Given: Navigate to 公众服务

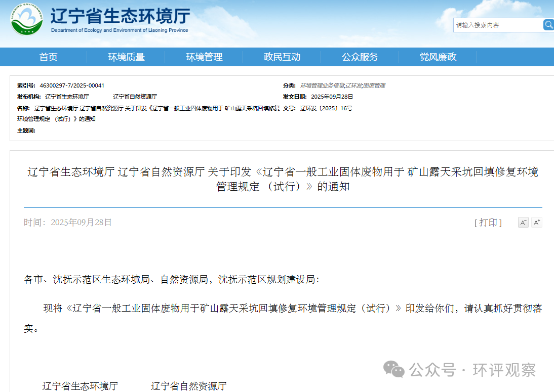Looking at the screenshot, I should click(x=360, y=57).
